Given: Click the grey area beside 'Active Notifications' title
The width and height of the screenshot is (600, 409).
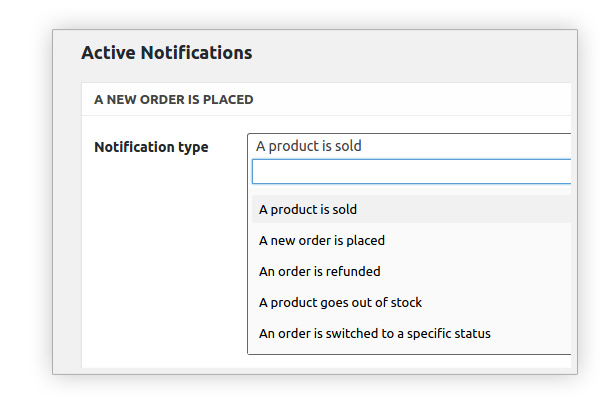Looking at the screenshot, I should pyautogui.click(x=413, y=52).
